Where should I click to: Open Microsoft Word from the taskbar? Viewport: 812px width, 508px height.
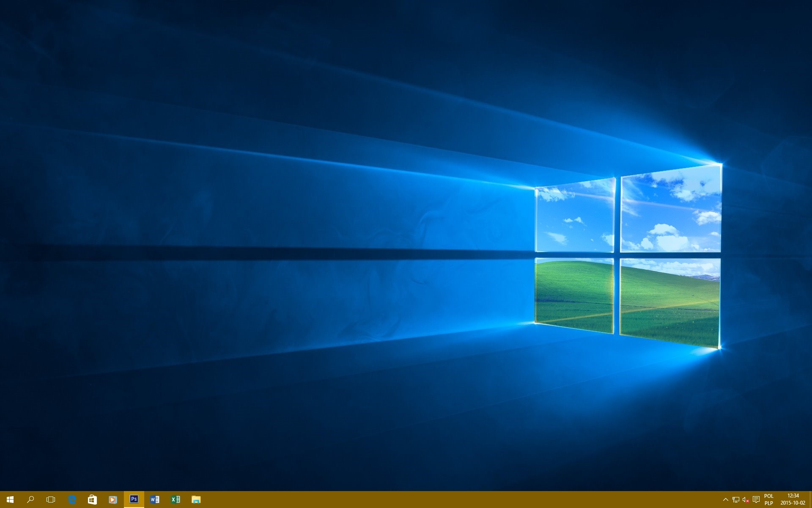[x=154, y=500]
